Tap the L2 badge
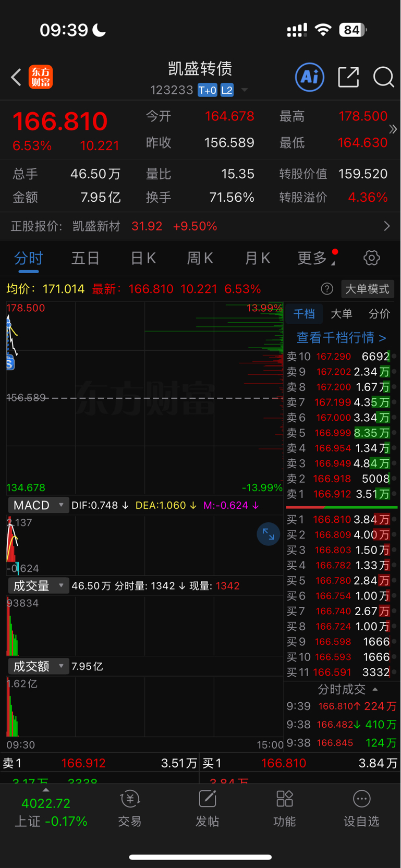This screenshot has height=868, width=401. pos(227,90)
